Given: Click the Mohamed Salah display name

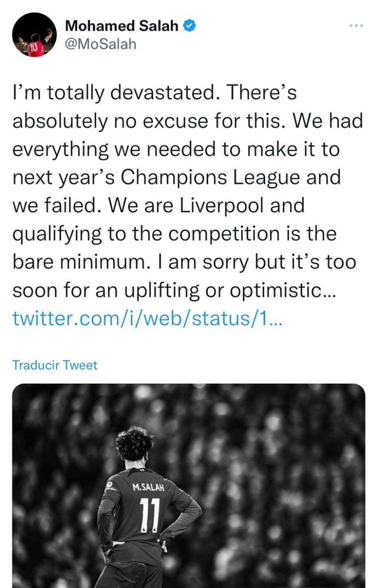Looking at the screenshot, I should coord(122,26).
